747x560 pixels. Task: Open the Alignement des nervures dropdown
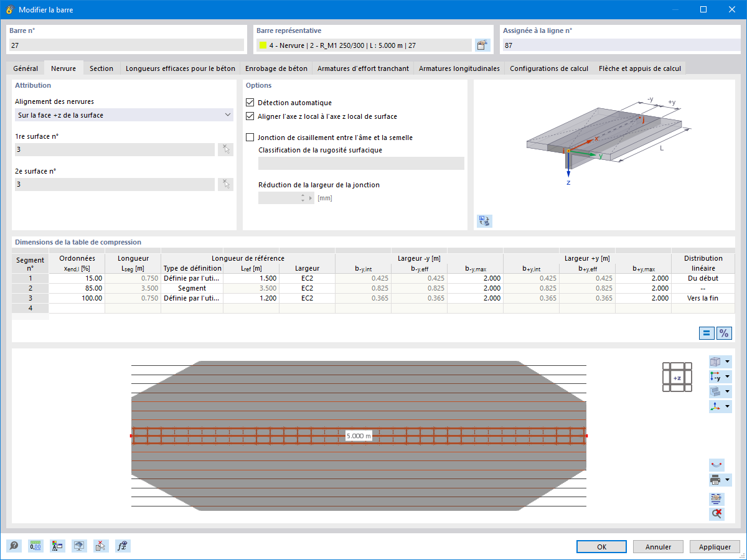coord(124,115)
